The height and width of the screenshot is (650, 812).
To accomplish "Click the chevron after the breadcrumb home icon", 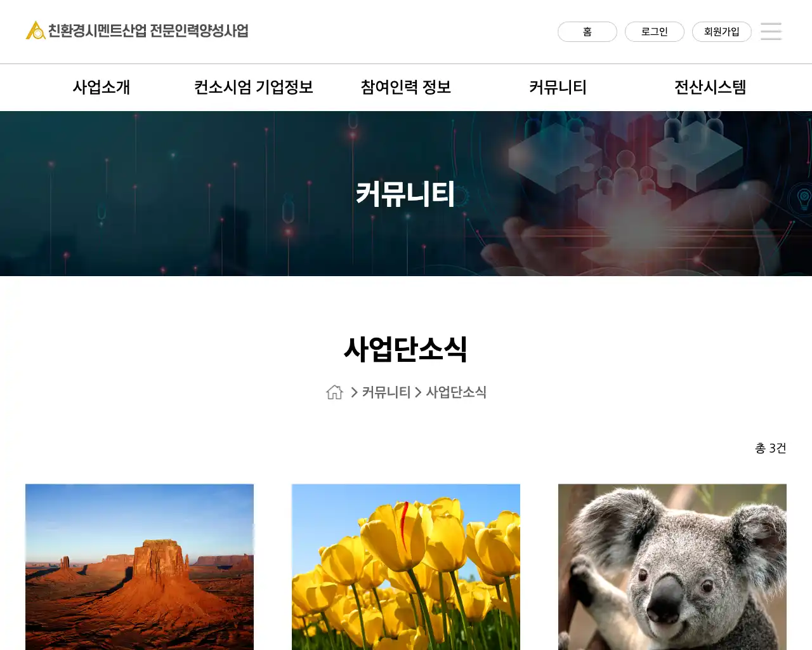I will 354,392.
